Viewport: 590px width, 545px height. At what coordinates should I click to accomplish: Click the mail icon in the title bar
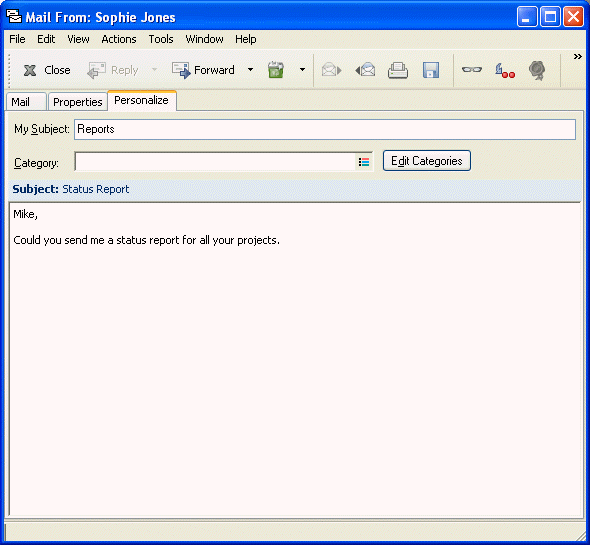click(14, 17)
